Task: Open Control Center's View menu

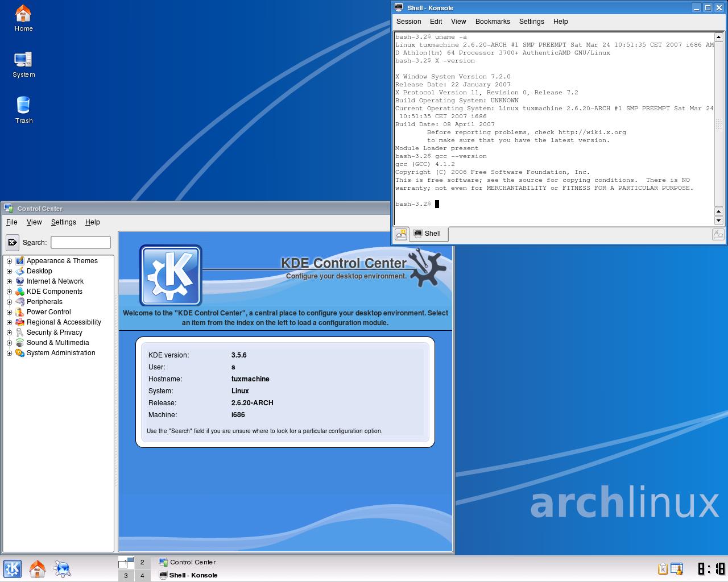Action: pyautogui.click(x=34, y=222)
